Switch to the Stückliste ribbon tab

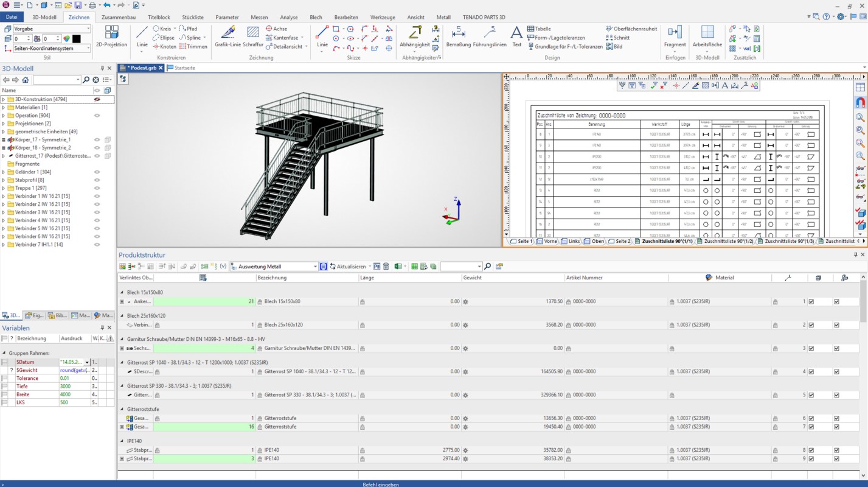tap(193, 17)
